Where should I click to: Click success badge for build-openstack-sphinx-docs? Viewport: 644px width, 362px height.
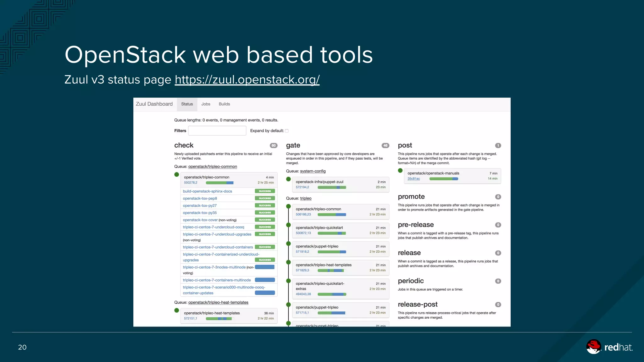coord(265,191)
